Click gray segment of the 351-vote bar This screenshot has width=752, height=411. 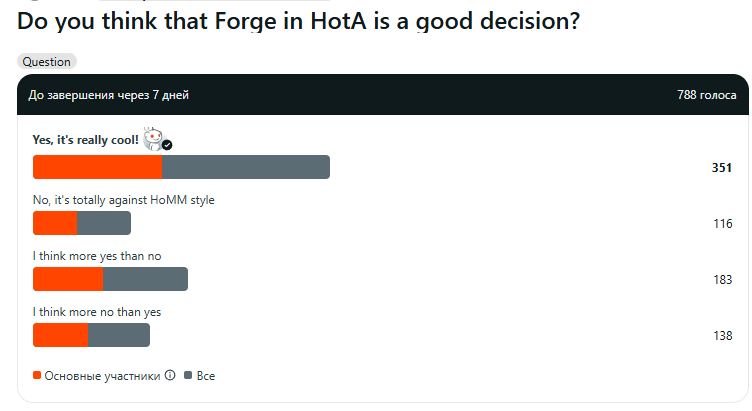(x=246, y=167)
